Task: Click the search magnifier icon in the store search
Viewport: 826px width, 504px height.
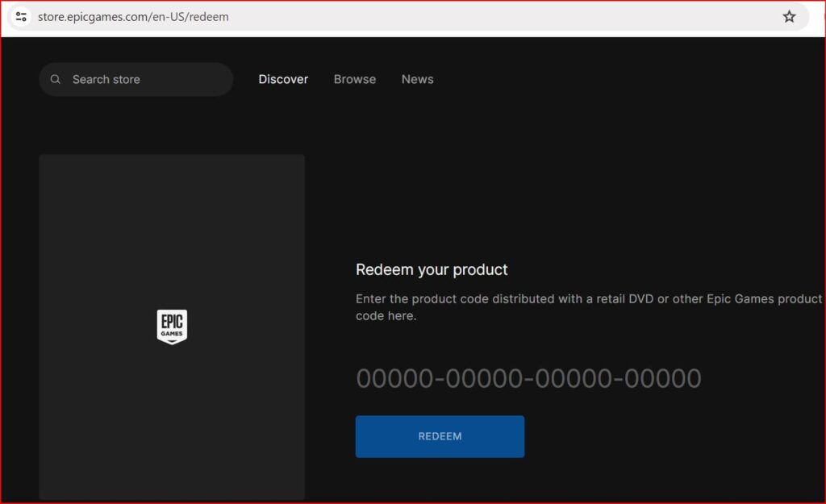Action: 55,79
